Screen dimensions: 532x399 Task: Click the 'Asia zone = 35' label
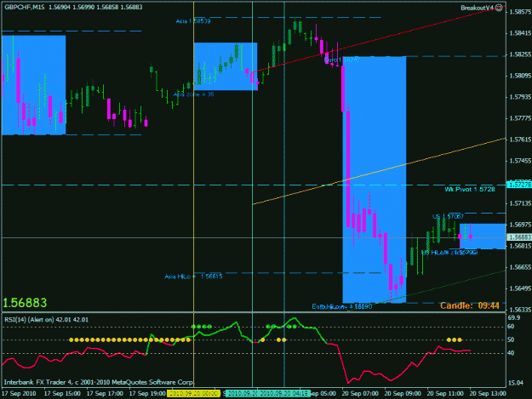[x=194, y=94]
